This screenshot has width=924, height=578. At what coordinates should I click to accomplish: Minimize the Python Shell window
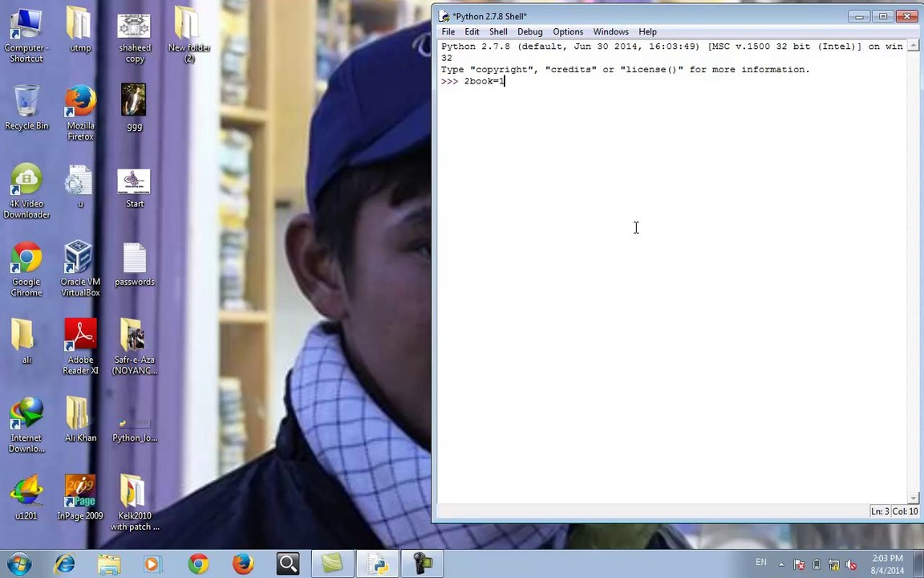click(x=859, y=17)
